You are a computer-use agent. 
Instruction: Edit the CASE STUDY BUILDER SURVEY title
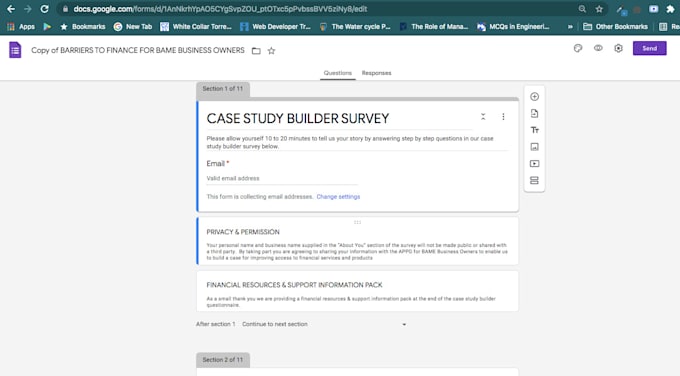click(x=298, y=118)
